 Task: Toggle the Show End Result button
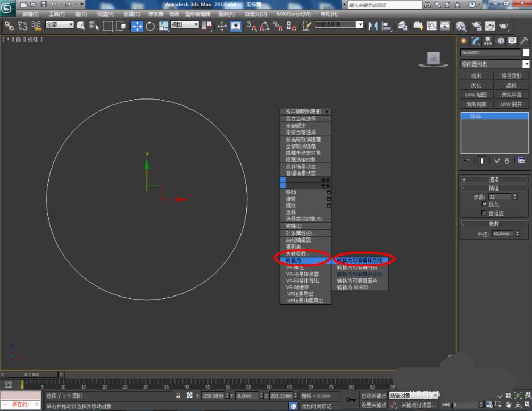(482, 160)
